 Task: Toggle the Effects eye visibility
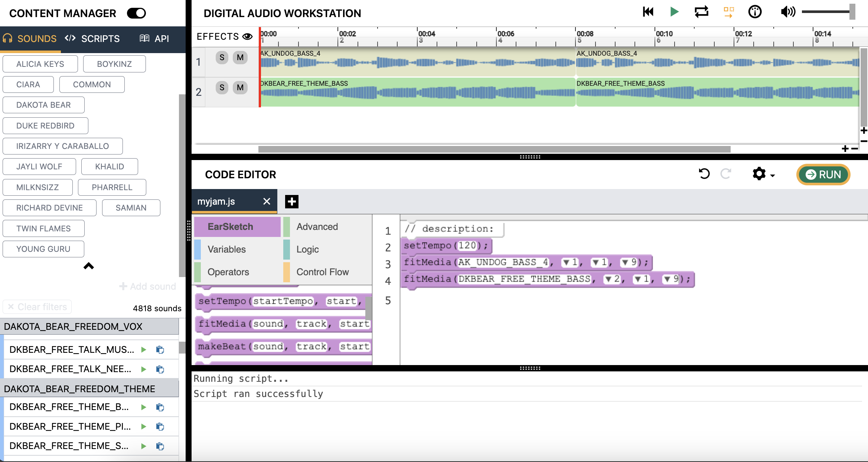(247, 36)
